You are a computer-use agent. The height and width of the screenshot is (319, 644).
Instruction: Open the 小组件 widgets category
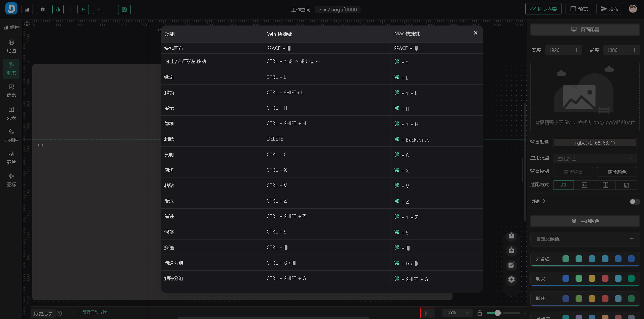(11, 136)
